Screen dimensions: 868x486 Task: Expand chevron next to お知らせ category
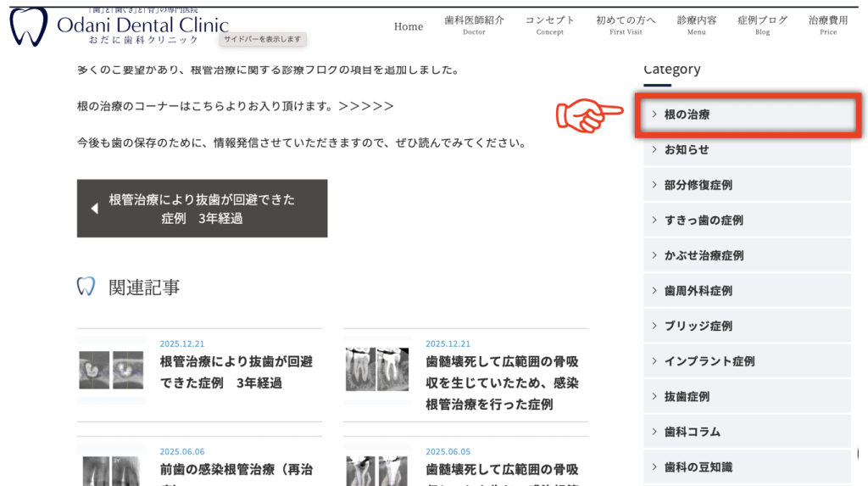pyautogui.click(x=654, y=149)
